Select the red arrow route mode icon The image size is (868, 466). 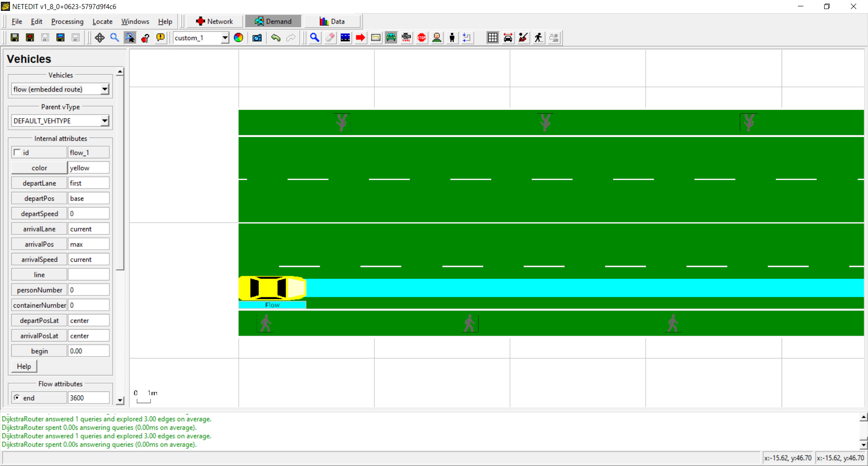(360, 38)
